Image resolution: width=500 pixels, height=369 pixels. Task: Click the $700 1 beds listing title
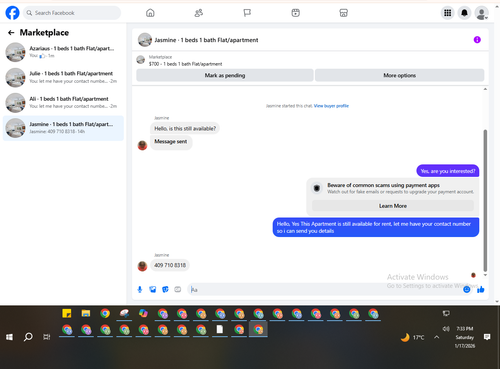point(185,64)
